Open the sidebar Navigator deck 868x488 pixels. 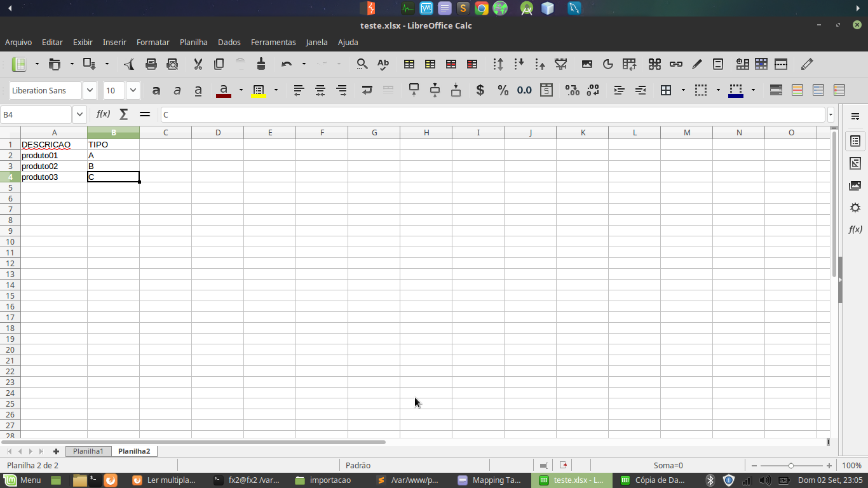click(x=855, y=208)
